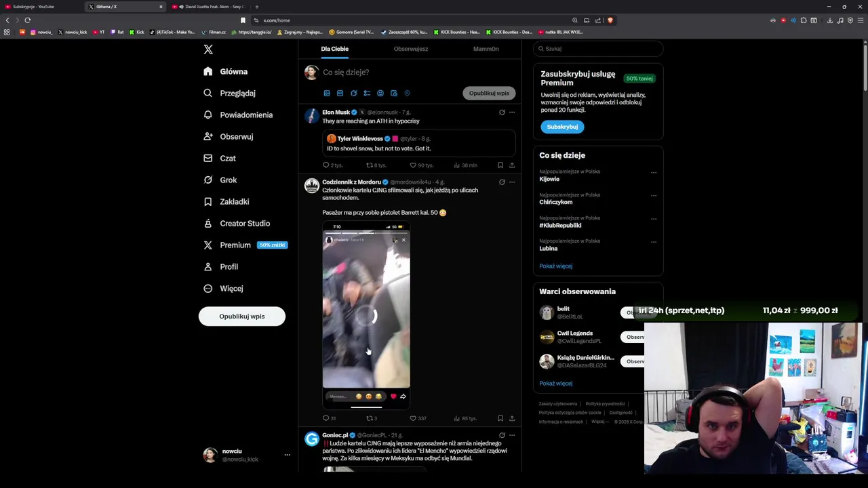Bookmark the Elon Musk post
The height and width of the screenshot is (488, 868).
tap(500, 165)
